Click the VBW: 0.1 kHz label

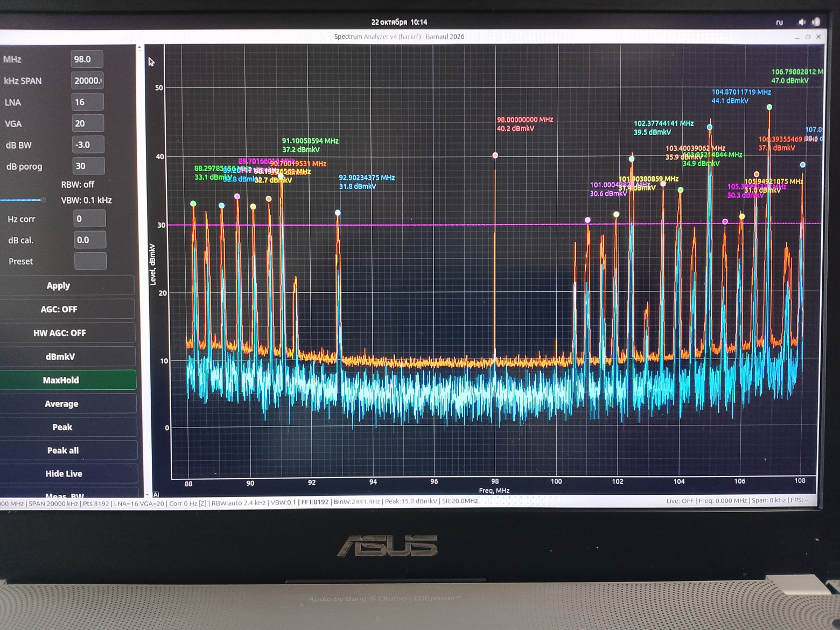coord(86,200)
